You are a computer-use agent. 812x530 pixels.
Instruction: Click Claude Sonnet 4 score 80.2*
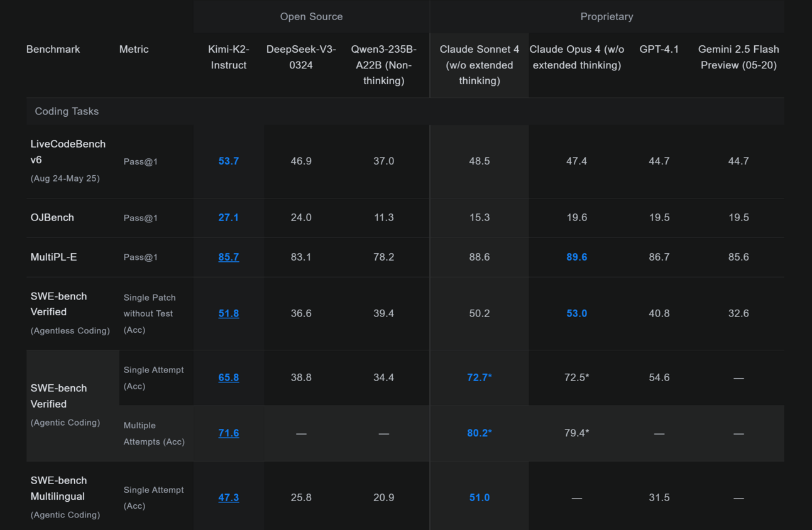click(480, 433)
